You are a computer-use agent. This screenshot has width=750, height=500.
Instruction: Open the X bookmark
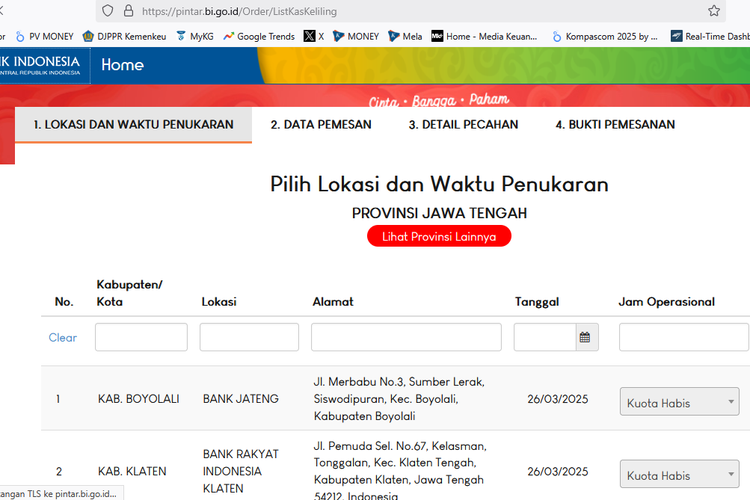tap(314, 36)
